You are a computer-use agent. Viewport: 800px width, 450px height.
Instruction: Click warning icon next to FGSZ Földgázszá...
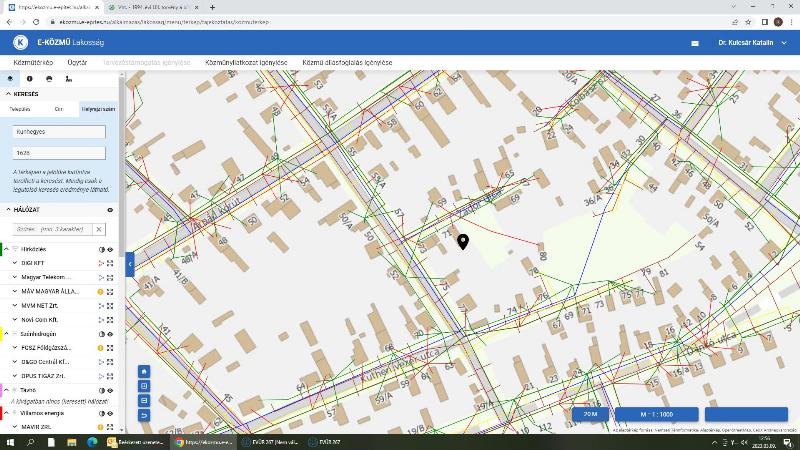[x=101, y=348]
